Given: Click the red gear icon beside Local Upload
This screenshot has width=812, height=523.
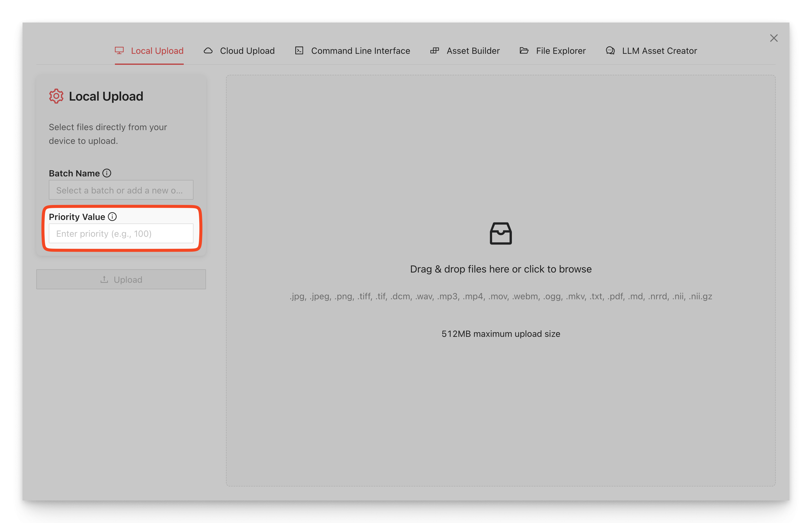Looking at the screenshot, I should pos(56,96).
